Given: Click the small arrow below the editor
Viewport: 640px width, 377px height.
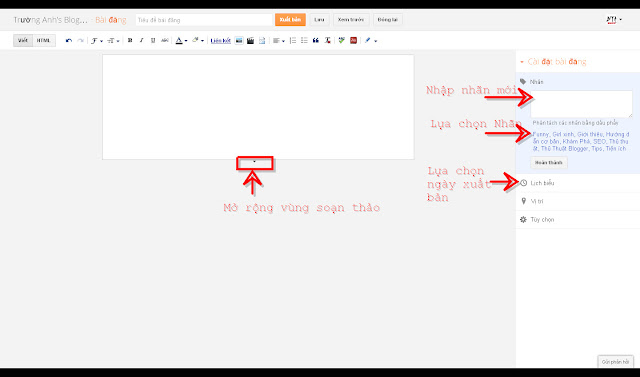Looking at the screenshot, I should 254,162.
